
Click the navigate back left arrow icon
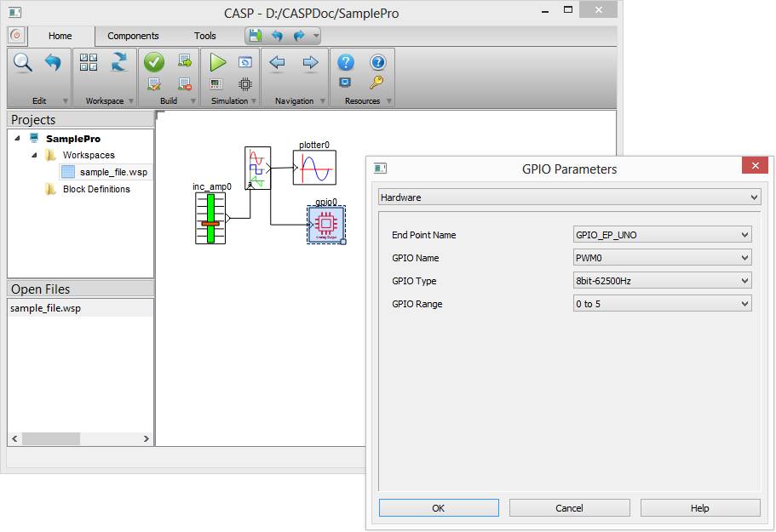pos(277,62)
